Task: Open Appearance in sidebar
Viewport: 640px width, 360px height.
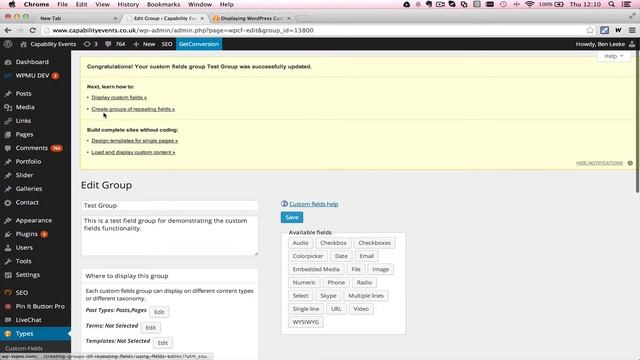Action: (x=35, y=220)
